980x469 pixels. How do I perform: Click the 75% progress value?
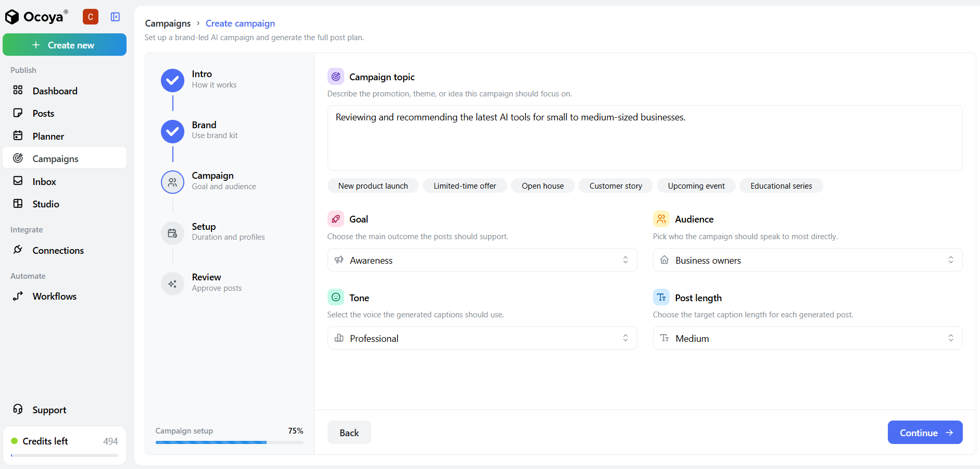coord(296,431)
